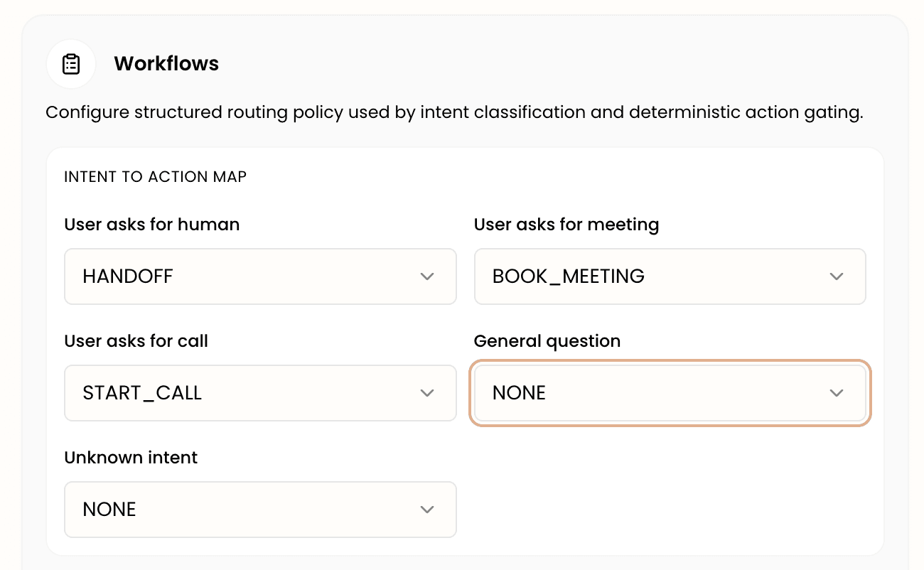Image resolution: width=924 pixels, height=570 pixels.
Task: Open the General question dropdown
Action: [x=670, y=393]
